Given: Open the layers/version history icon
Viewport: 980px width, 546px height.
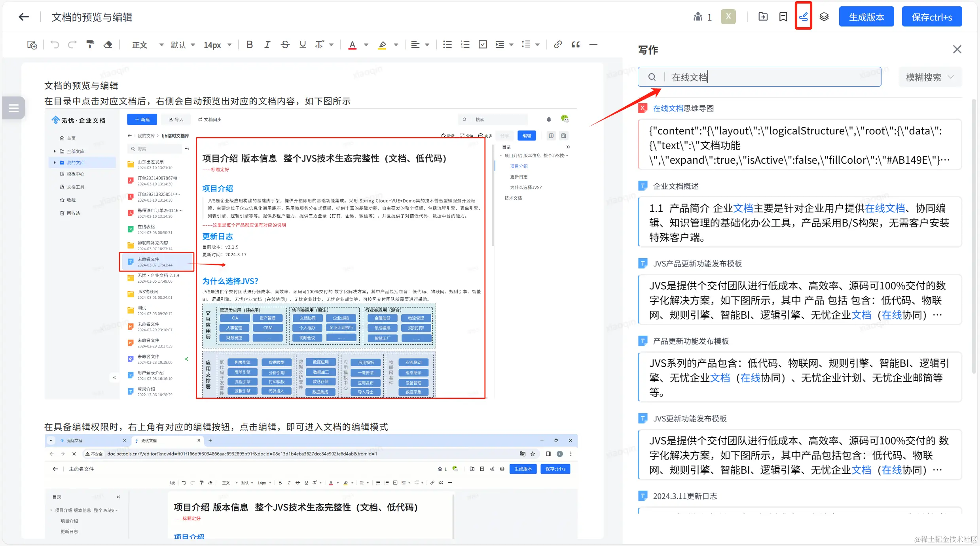Looking at the screenshot, I should pos(824,17).
